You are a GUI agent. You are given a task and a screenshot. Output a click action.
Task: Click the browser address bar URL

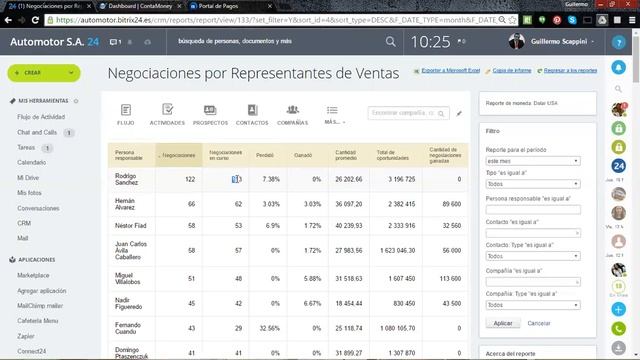(276, 20)
